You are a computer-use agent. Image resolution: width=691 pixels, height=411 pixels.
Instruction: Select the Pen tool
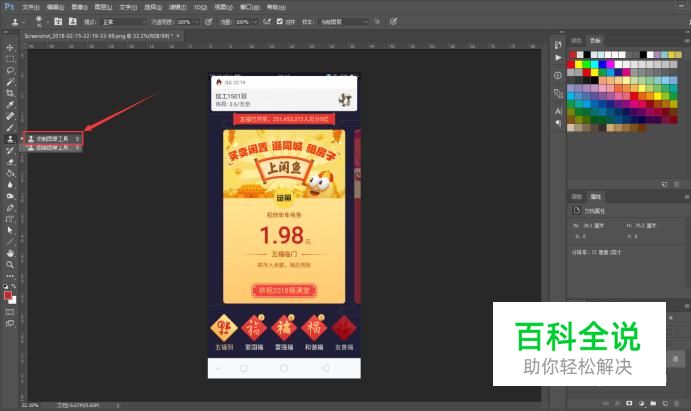(x=10, y=208)
